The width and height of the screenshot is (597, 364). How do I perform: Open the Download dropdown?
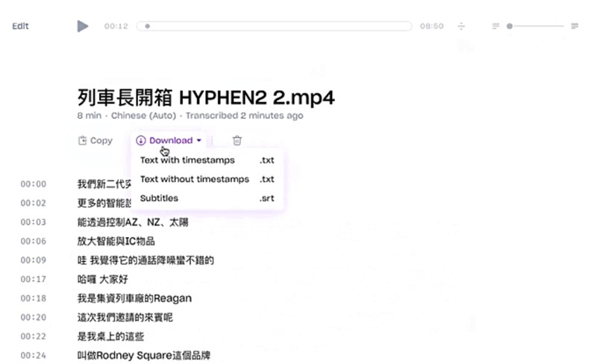(x=169, y=140)
